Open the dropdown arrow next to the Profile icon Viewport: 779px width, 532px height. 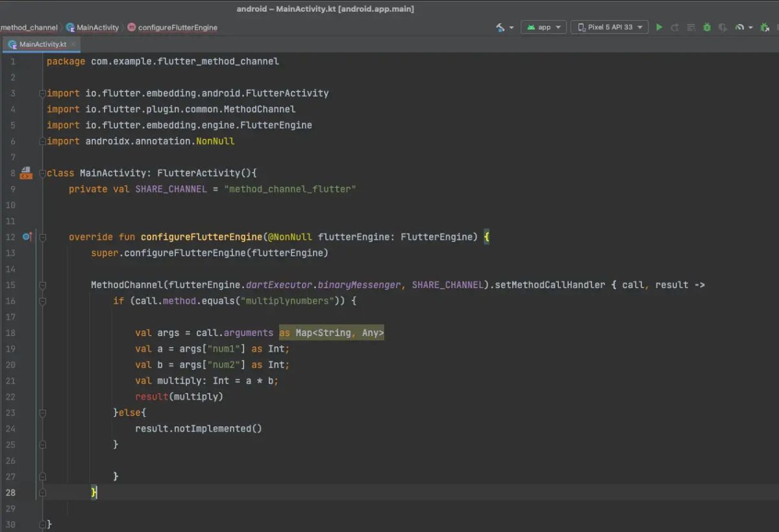750,28
